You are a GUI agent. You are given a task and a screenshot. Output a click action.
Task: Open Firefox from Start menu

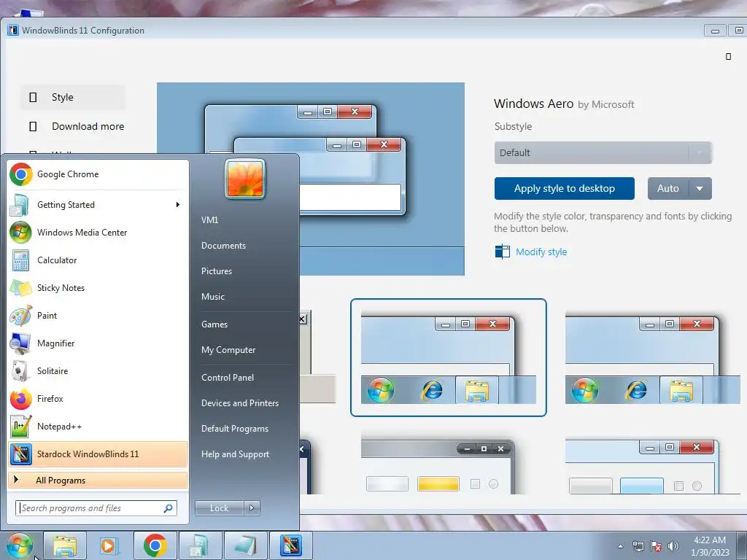pos(98,399)
